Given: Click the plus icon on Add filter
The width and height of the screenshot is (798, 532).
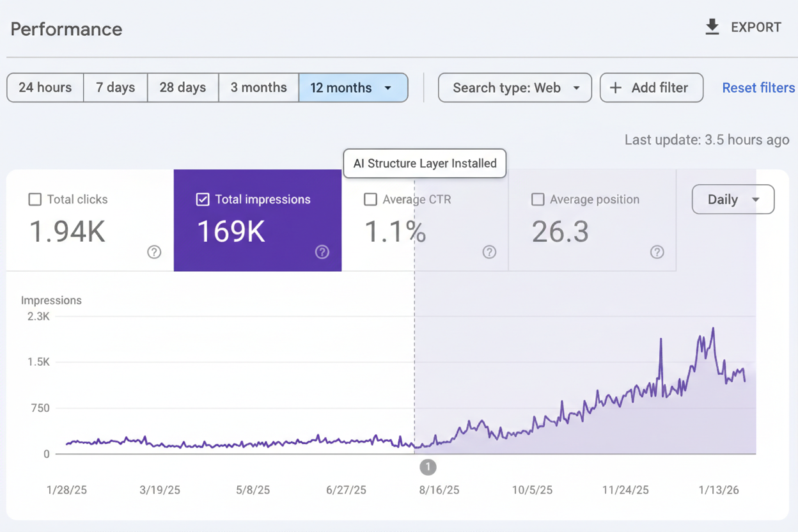Looking at the screenshot, I should tap(615, 88).
